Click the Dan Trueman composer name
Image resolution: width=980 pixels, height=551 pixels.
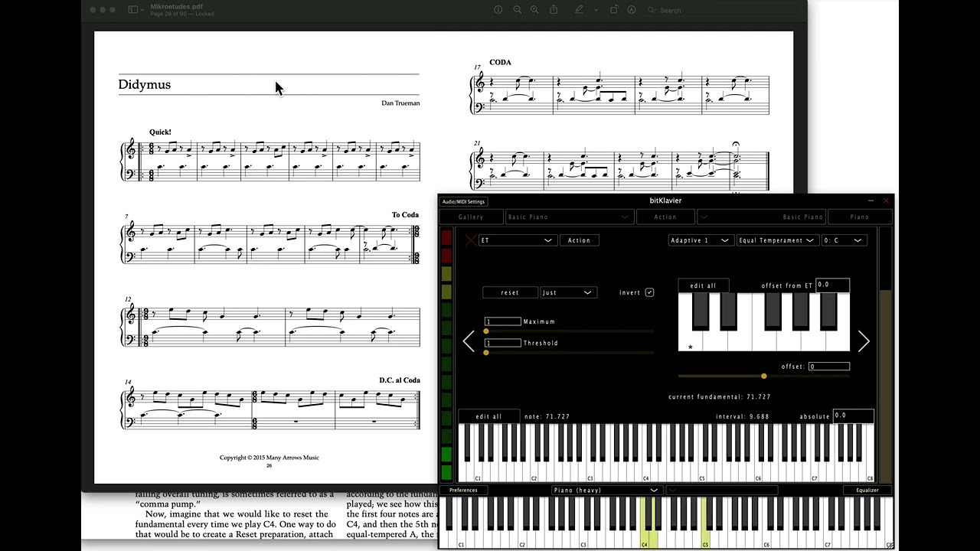[x=400, y=103]
